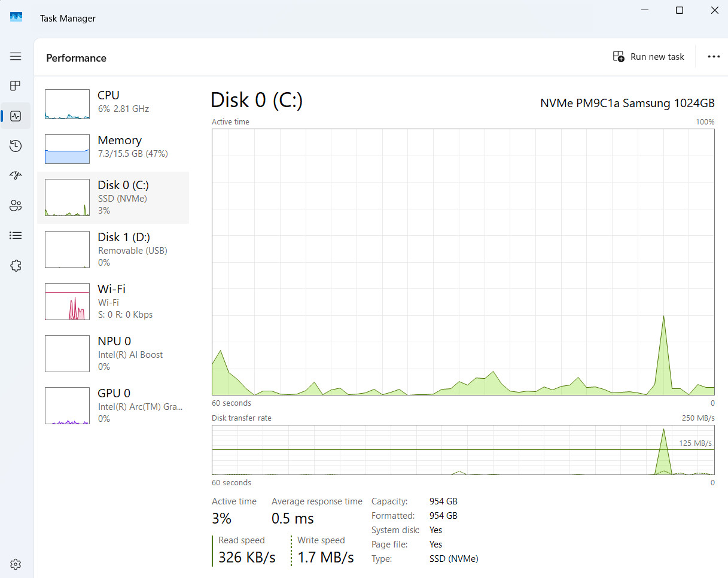Click the 7.3/15.5 GB (47%) memory text
Screen dimensions: 728x578
(x=133, y=154)
